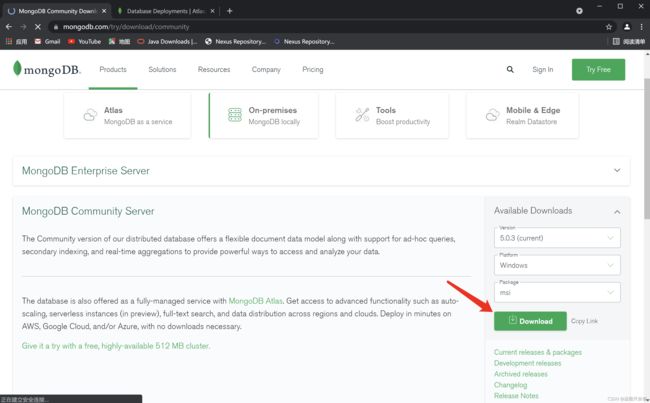Click Copy Link next to Download
Screen dimensions: 650x403
coord(584,321)
